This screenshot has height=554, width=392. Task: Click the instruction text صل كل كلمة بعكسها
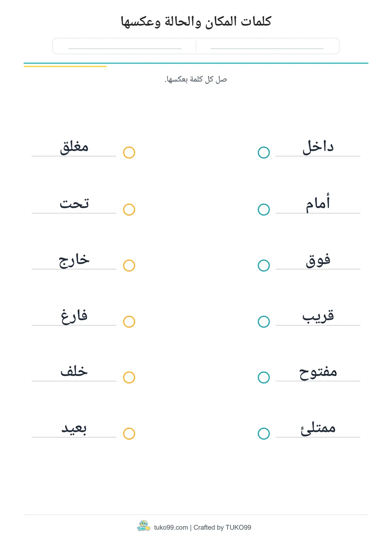tap(196, 79)
